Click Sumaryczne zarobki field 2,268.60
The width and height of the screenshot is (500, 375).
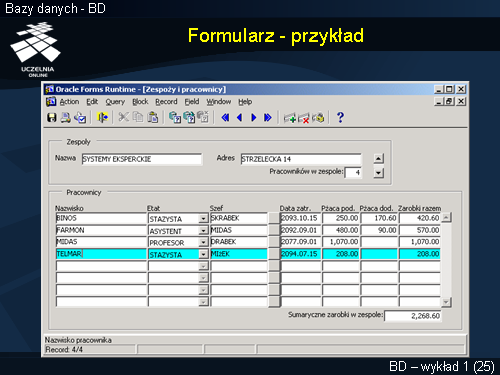413,316
